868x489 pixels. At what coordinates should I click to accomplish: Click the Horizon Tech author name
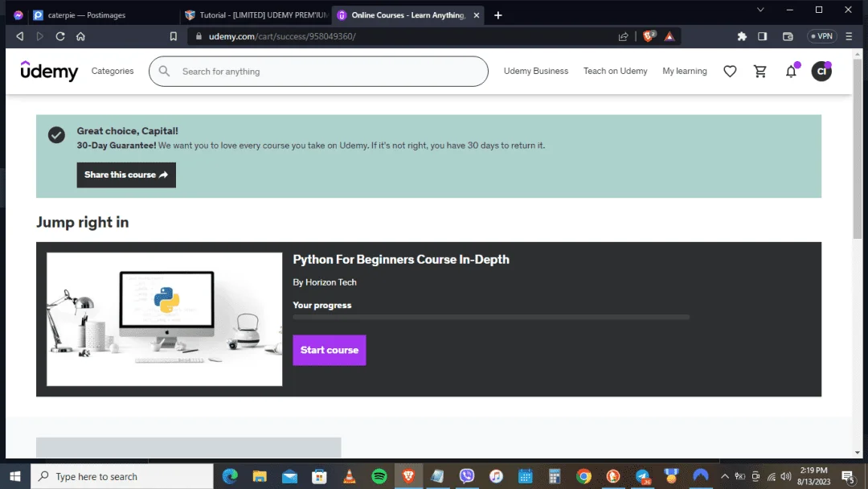point(331,281)
